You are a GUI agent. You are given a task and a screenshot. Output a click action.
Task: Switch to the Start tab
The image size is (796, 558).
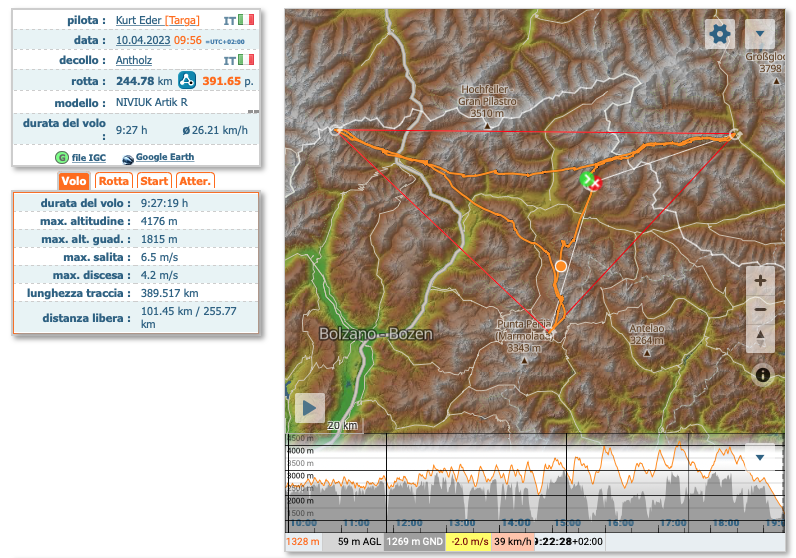(154, 181)
